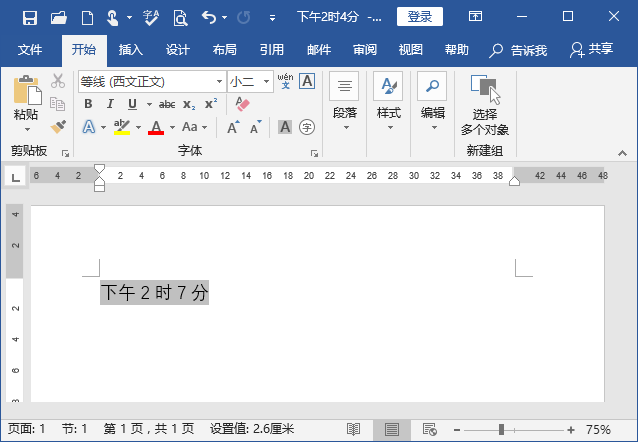
Task: Click the Save icon in quick access toolbar
Action: coord(30,18)
